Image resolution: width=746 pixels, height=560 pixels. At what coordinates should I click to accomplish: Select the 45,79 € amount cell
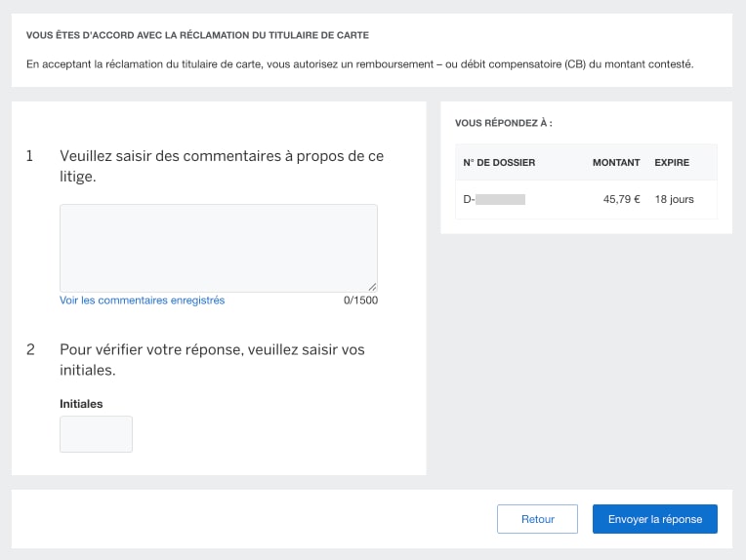tap(621, 199)
